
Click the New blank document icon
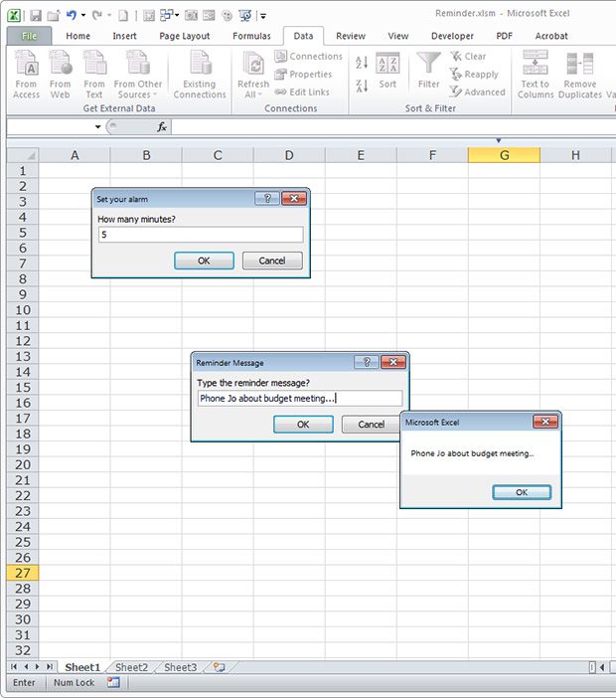click(123, 16)
